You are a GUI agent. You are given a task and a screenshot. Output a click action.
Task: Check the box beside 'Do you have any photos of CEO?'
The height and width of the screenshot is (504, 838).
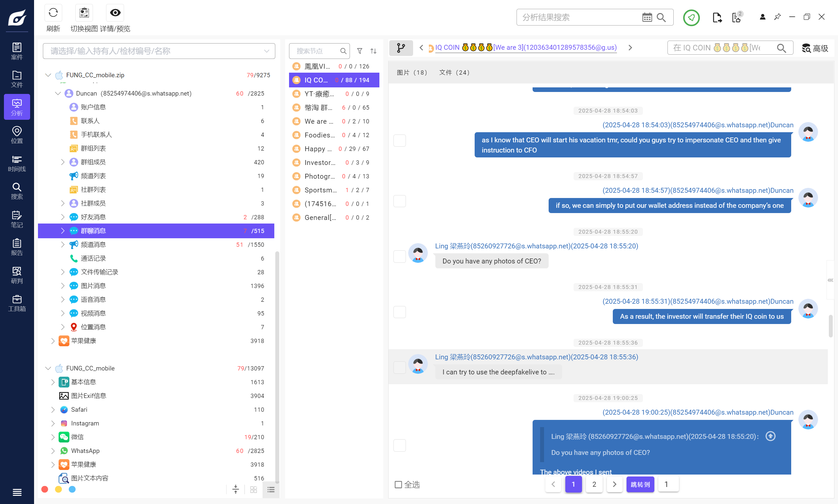click(x=399, y=257)
